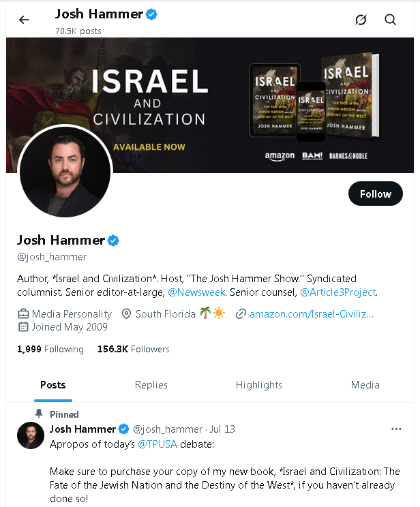
Task: Click the search magnifier icon
Action: [x=391, y=20]
